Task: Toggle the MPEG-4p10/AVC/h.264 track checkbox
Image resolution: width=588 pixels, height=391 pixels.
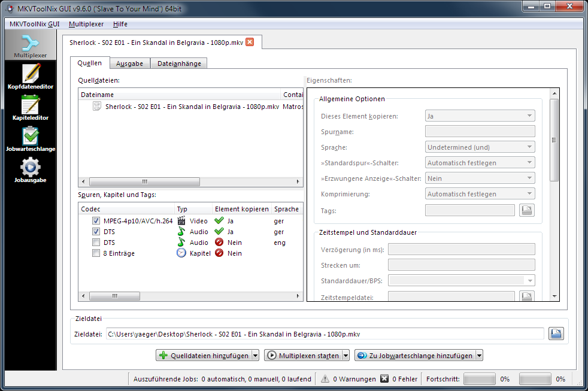Action: (96, 220)
